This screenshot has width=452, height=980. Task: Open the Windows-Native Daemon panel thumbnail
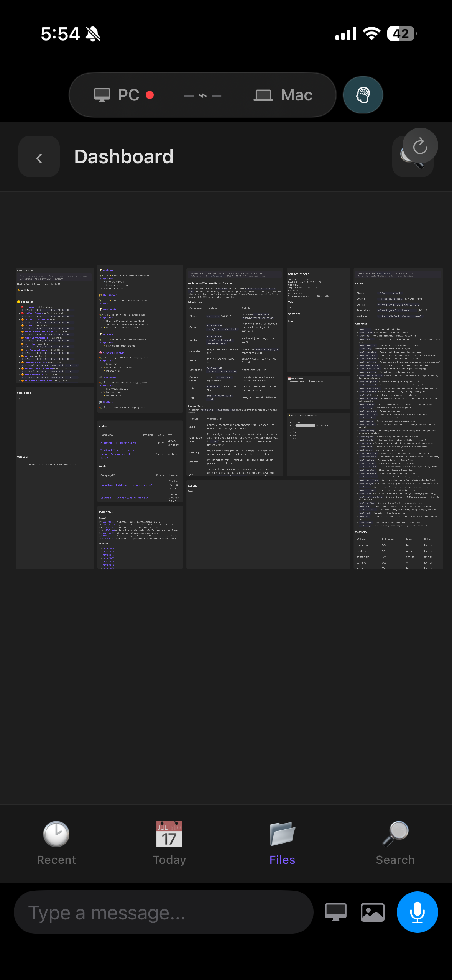235,372
